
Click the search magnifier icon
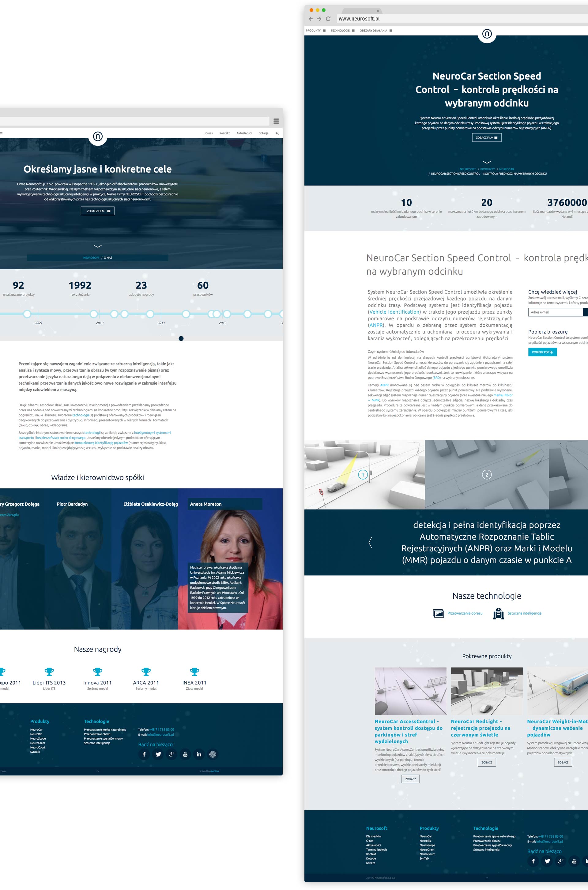point(277,133)
